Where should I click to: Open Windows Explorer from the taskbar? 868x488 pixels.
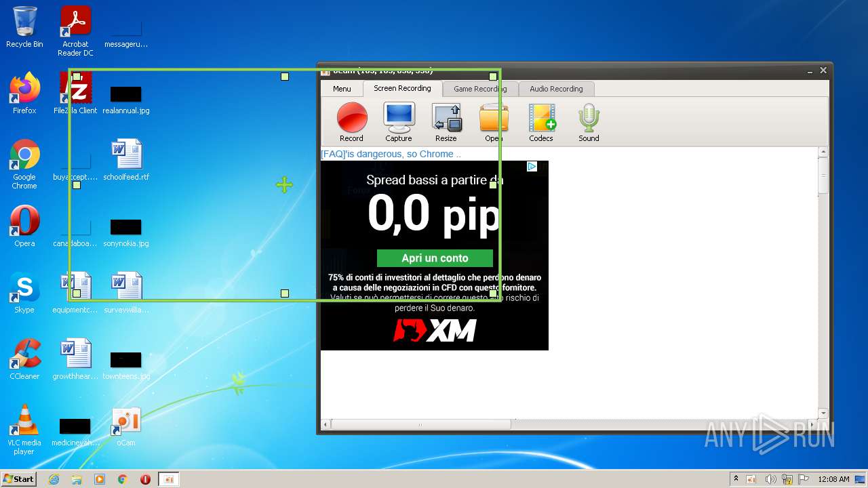click(77, 479)
